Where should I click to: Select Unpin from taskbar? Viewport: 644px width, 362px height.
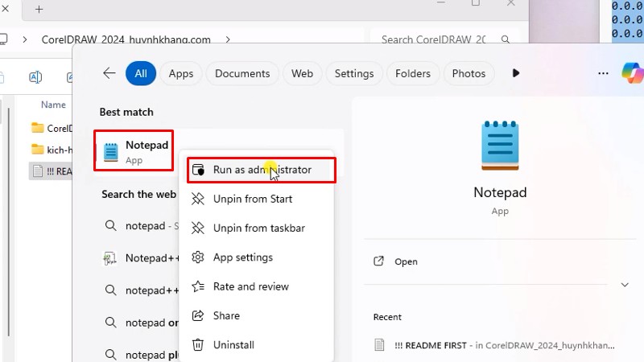click(258, 228)
